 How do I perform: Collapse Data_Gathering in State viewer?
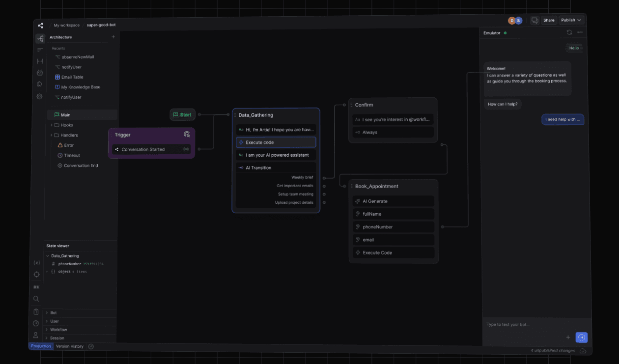(x=48, y=256)
